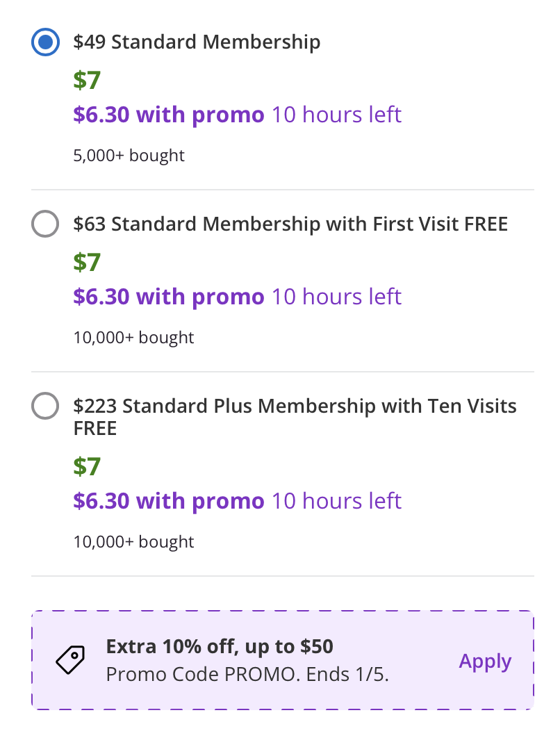
Task: Click the green $7 price under $223 membership
Action: tap(87, 467)
